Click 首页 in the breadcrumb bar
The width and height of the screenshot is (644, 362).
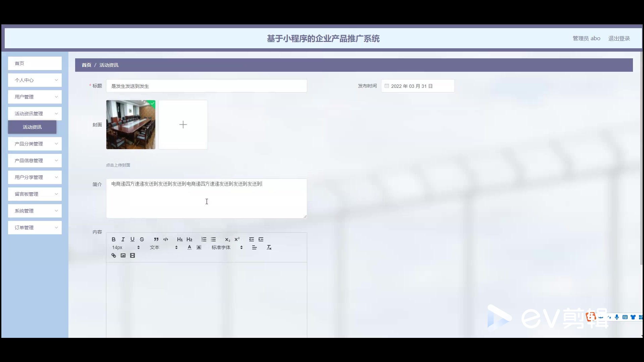click(87, 65)
